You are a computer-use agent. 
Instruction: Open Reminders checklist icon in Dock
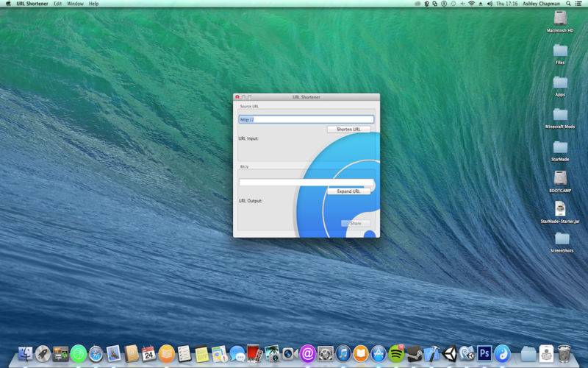click(184, 354)
